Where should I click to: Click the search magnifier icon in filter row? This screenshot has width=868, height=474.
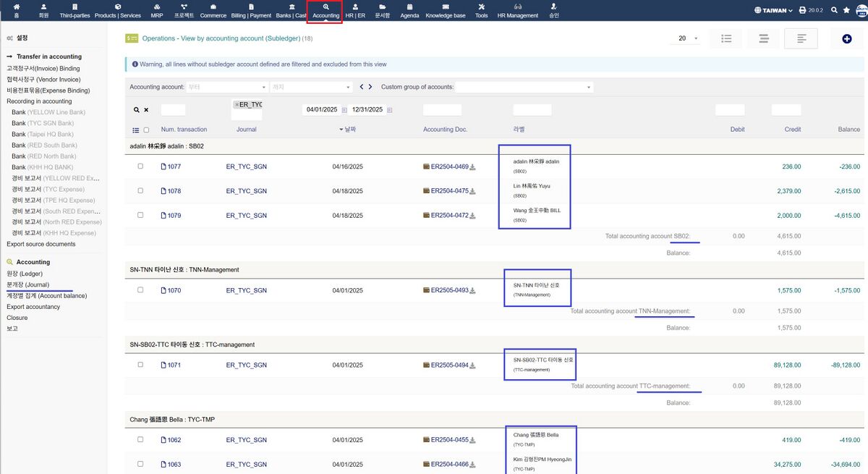pyautogui.click(x=136, y=110)
